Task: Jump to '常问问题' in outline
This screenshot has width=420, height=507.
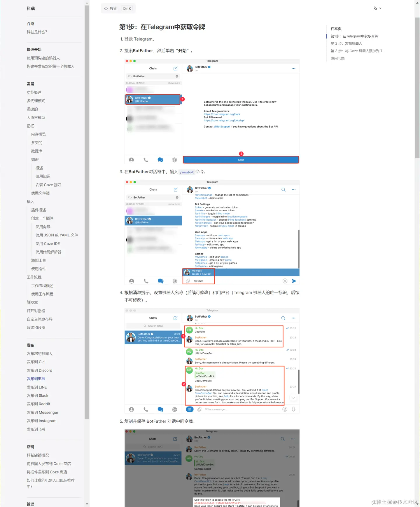Action: [338, 58]
